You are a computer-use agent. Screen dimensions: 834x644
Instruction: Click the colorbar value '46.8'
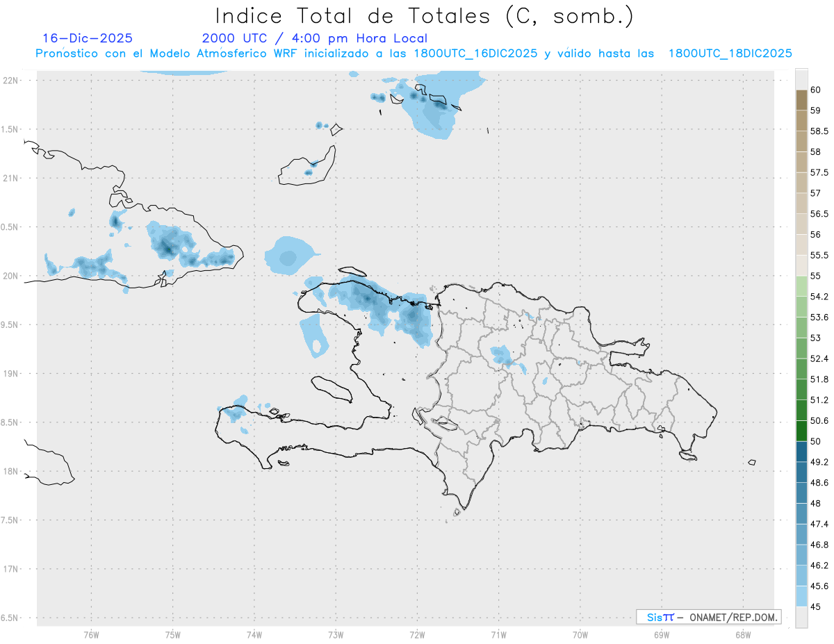pyautogui.click(x=819, y=545)
